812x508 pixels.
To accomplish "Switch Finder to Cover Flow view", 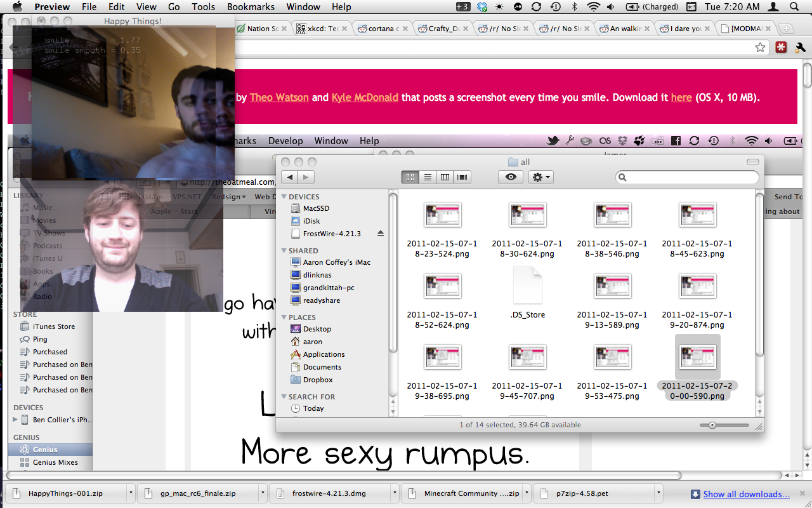I will tap(462, 177).
